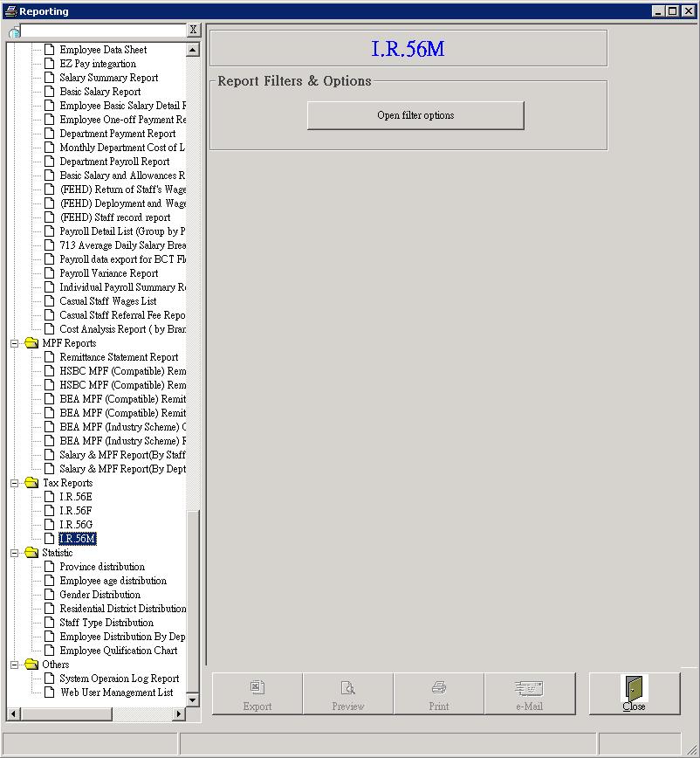The image size is (700, 758).
Task: Click the Export button icon
Action: click(257, 688)
